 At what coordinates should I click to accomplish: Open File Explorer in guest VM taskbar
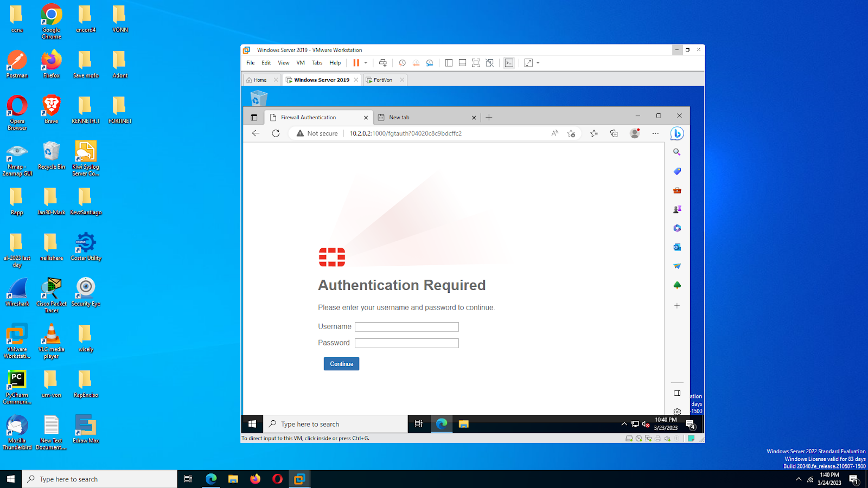pyautogui.click(x=463, y=424)
